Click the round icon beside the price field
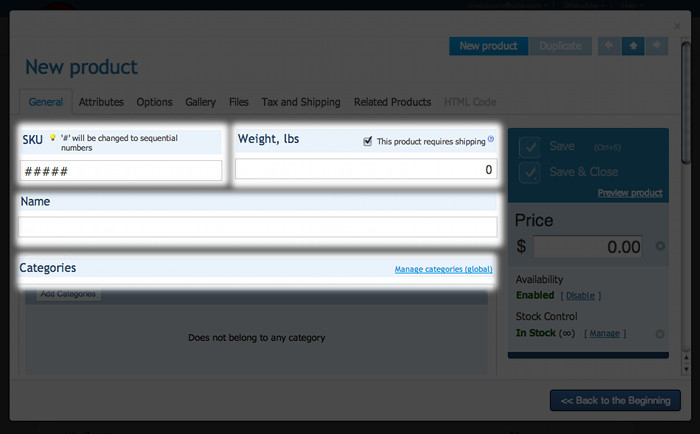The image size is (700, 434). click(x=660, y=246)
